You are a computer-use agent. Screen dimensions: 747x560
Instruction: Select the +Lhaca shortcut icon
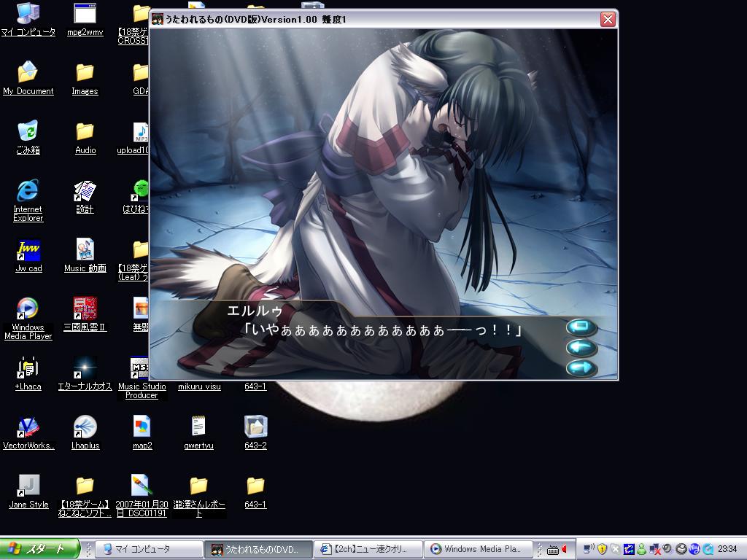[28, 373]
